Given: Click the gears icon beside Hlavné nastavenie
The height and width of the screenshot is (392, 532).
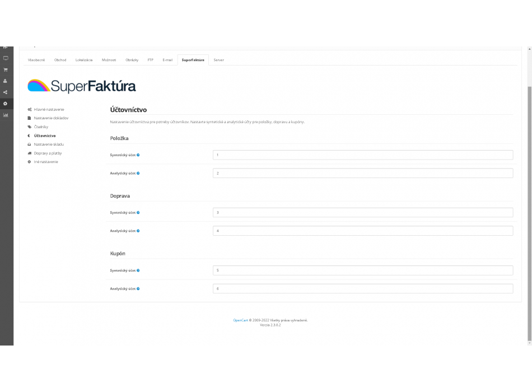Looking at the screenshot, I should coord(30,109).
